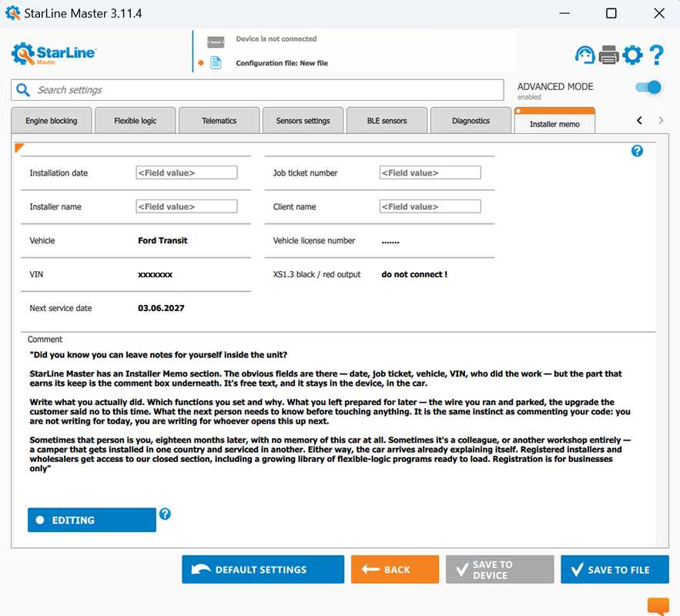
Task: Click 'Configuration file: New file' text
Action: click(282, 63)
